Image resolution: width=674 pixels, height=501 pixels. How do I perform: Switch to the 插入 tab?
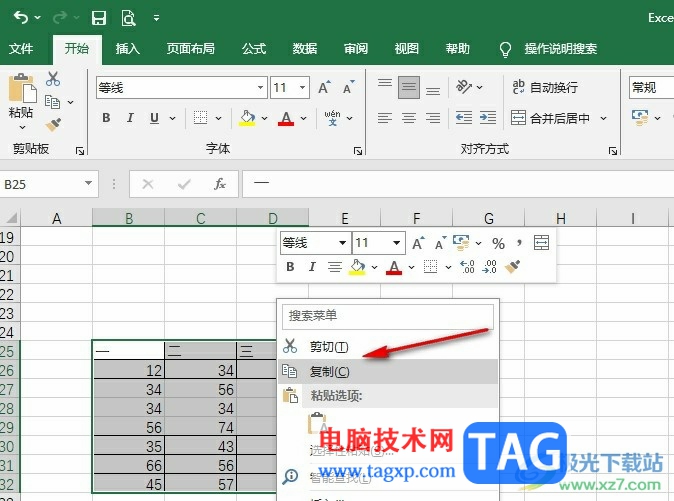click(x=127, y=49)
